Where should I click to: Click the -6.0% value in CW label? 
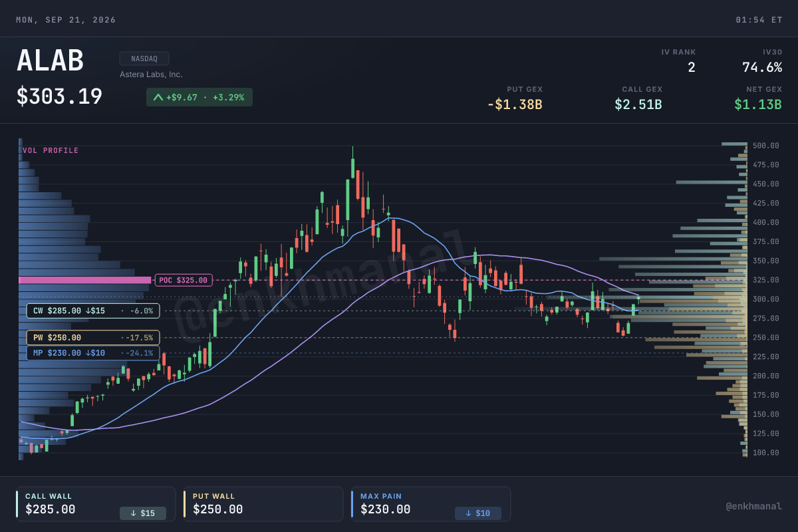(x=141, y=311)
